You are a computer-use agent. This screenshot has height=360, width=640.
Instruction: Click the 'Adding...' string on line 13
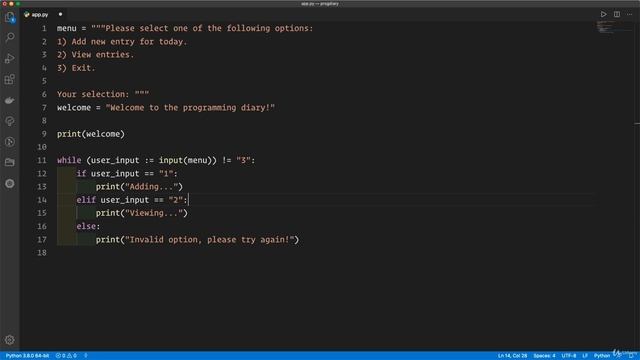151,187
